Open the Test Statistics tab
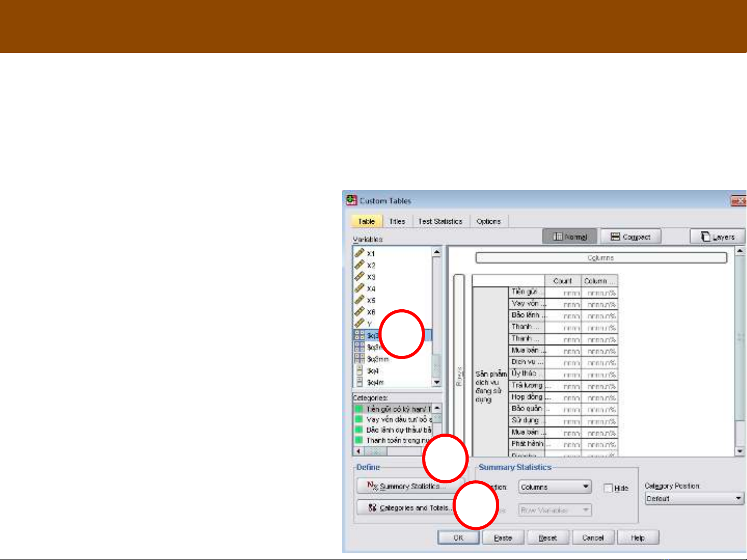Viewport: 747px width, 560px height. (440, 221)
